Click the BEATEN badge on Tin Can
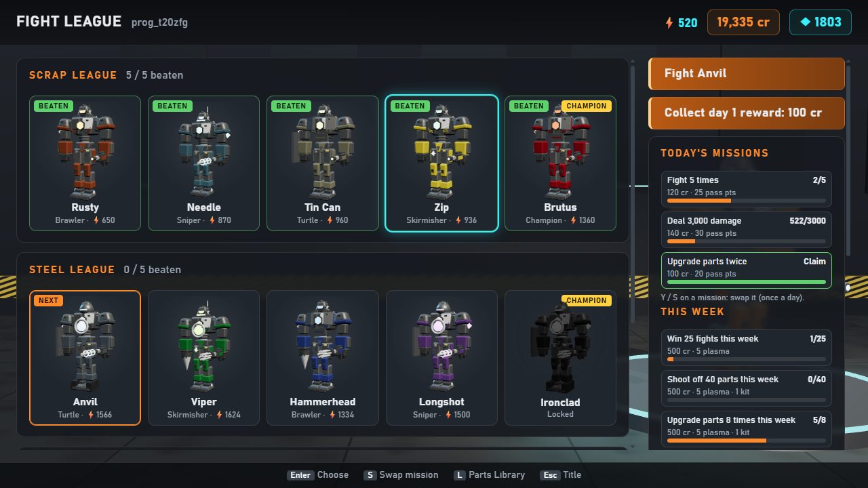The height and width of the screenshot is (488, 868). 291,106
